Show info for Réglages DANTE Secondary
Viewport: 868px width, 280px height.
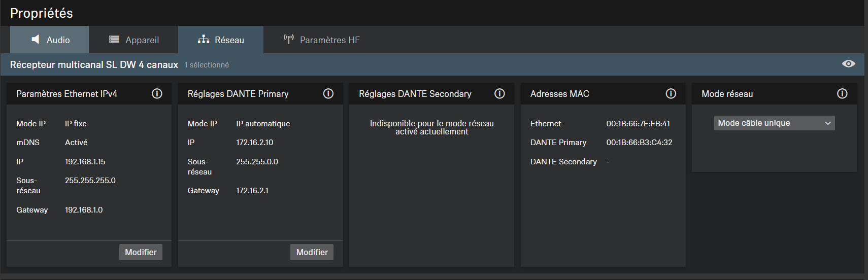499,94
